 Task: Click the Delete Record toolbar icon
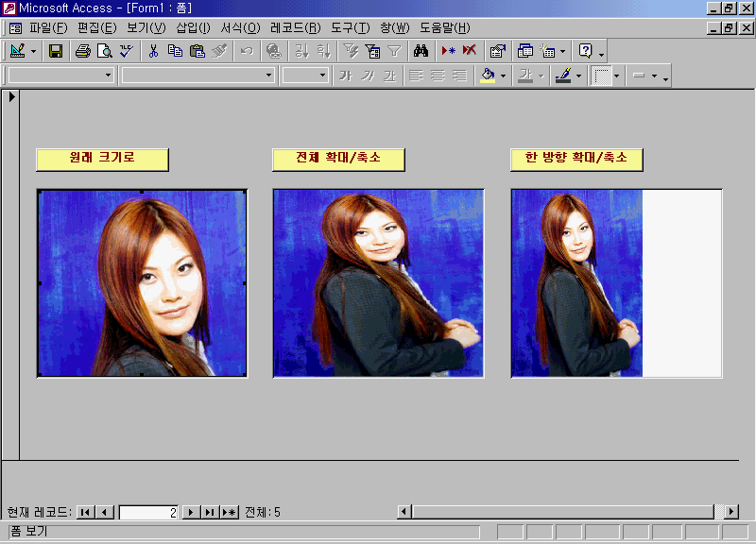coord(470,51)
